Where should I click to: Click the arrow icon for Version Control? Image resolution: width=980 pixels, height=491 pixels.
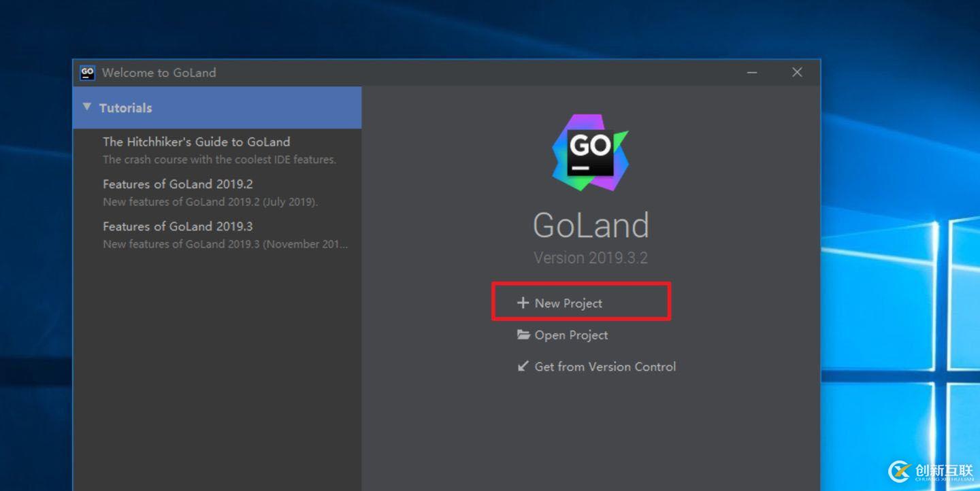point(523,366)
